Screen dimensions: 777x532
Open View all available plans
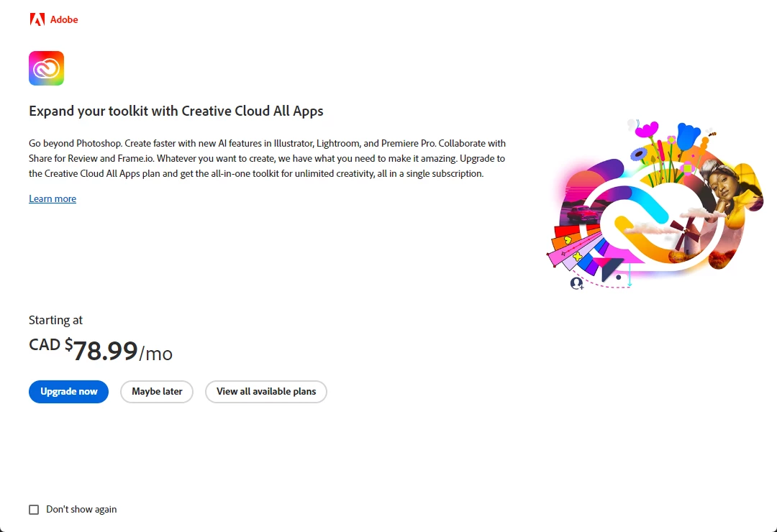point(266,392)
